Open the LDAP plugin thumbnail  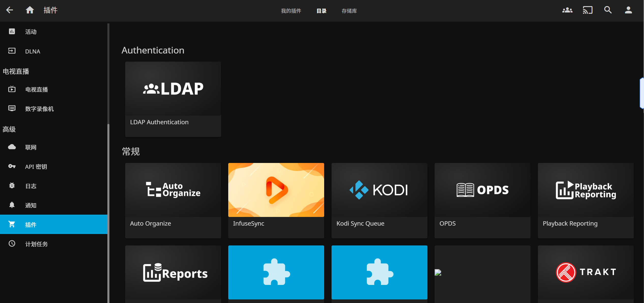click(173, 89)
